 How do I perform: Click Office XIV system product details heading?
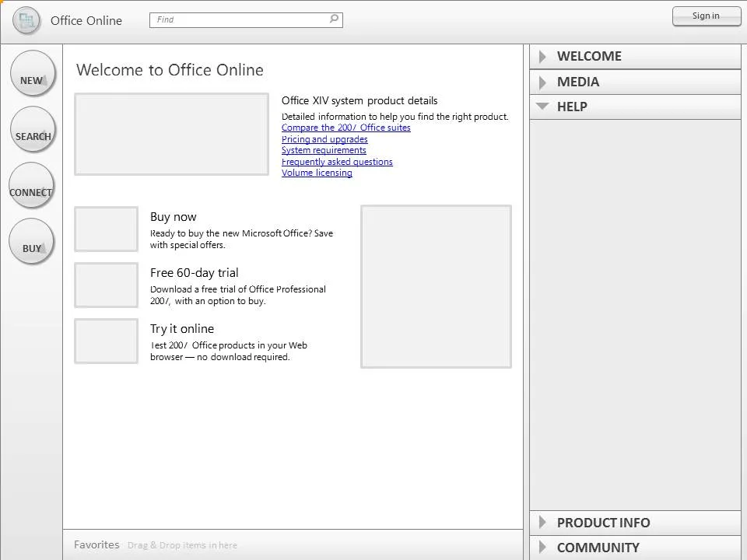359,101
